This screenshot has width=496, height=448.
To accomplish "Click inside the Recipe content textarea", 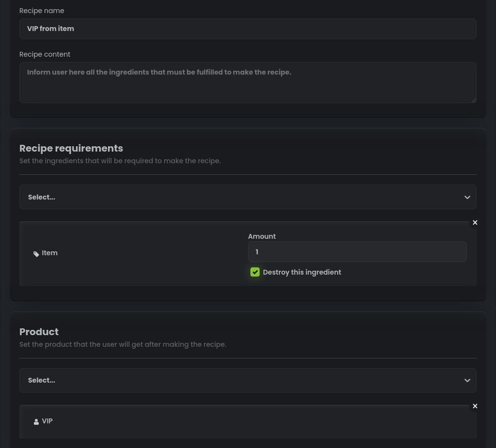I will coord(248,82).
